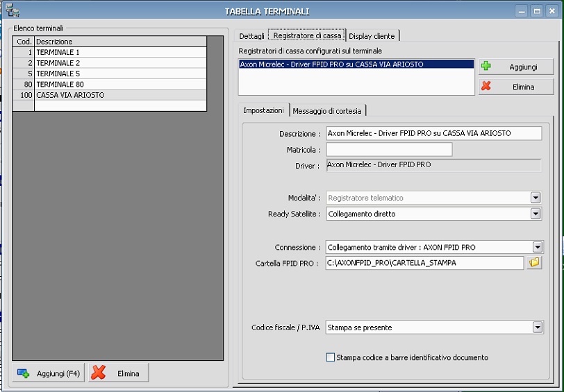The image size is (564, 392).
Task: Click the Cartella FPID PRO path field
Action: click(x=424, y=263)
